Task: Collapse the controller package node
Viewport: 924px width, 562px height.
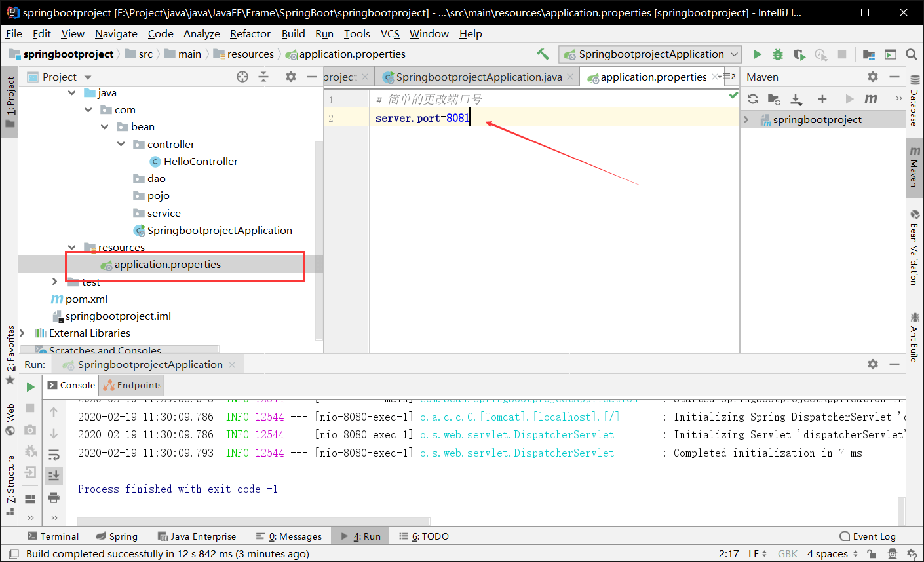Action: [x=121, y=144]
